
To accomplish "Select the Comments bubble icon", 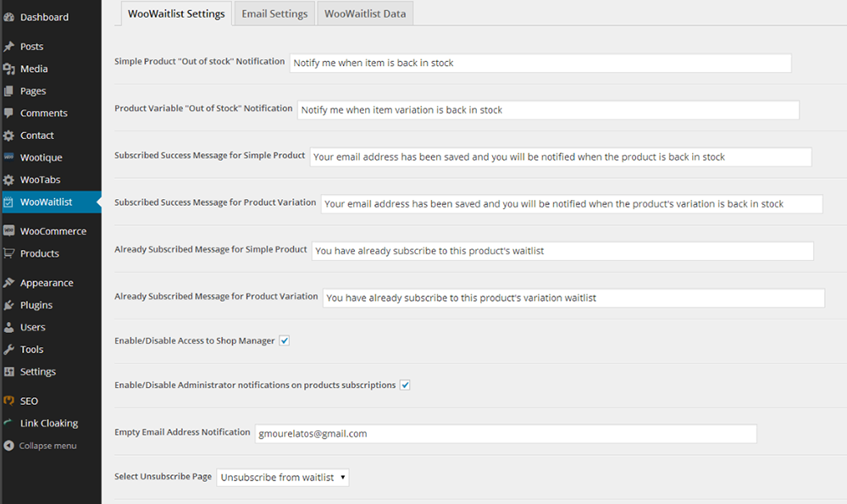I will tap(8, 113).
